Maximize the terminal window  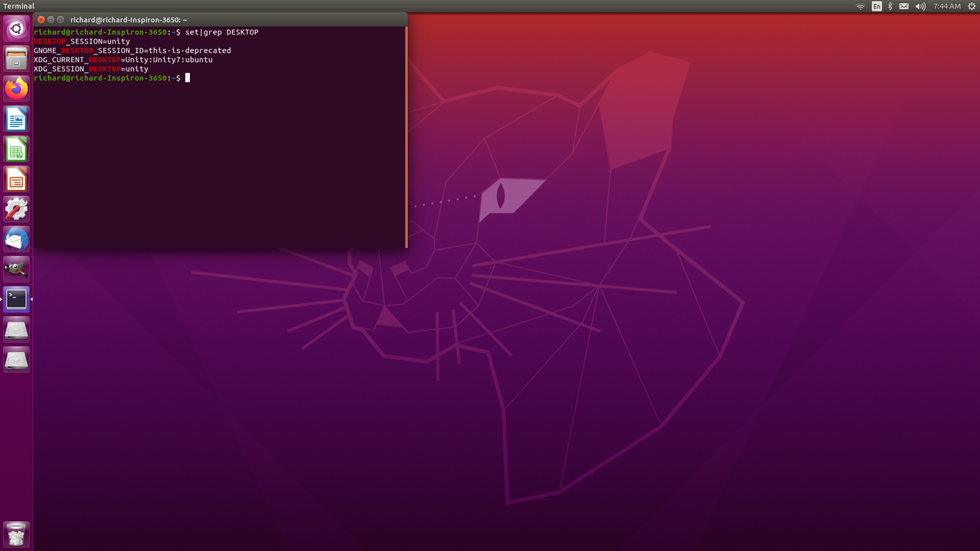[61, 19]
